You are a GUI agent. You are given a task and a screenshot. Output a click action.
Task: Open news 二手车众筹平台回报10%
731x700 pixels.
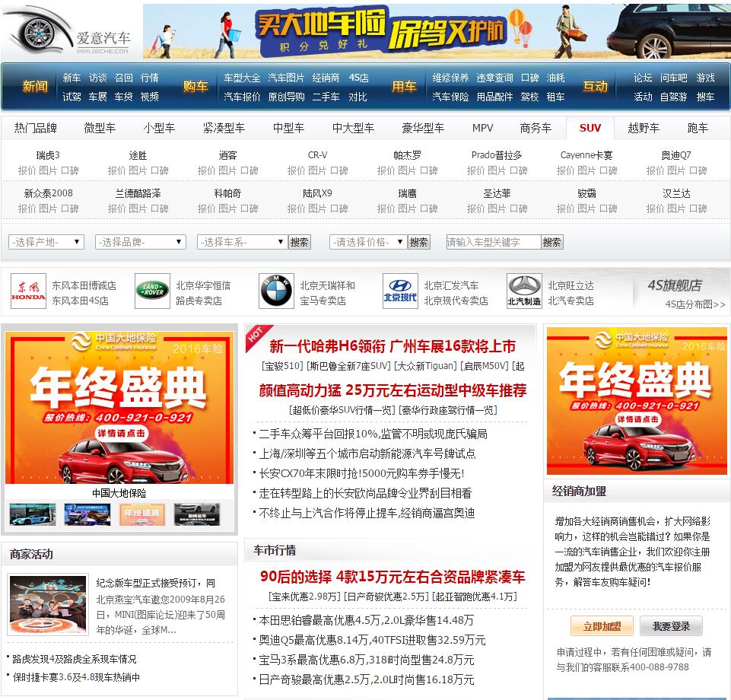tap(373, 434)
